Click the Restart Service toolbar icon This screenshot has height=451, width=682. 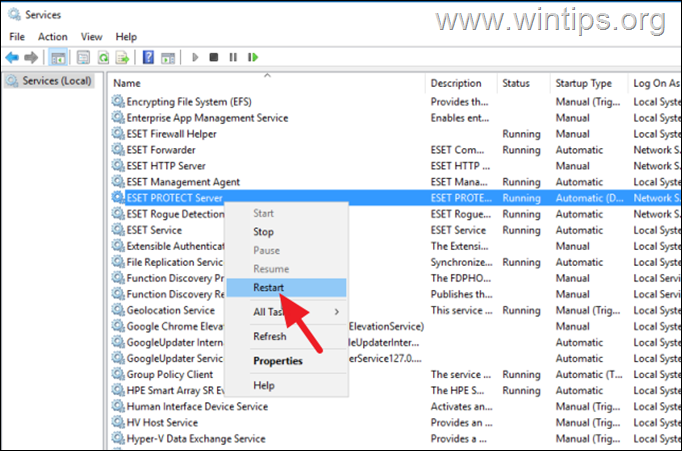(253, 57)
